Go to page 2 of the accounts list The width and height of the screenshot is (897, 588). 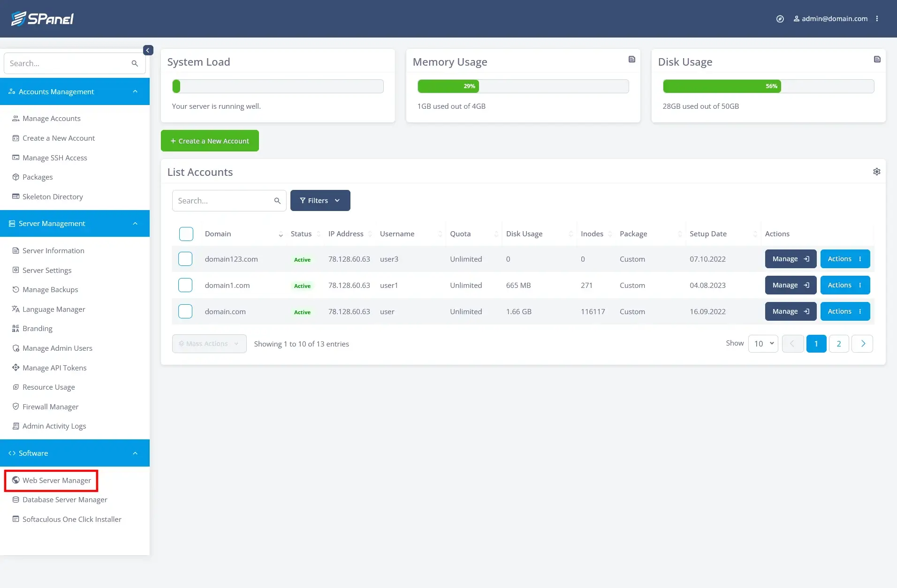(x=839, y=343)
